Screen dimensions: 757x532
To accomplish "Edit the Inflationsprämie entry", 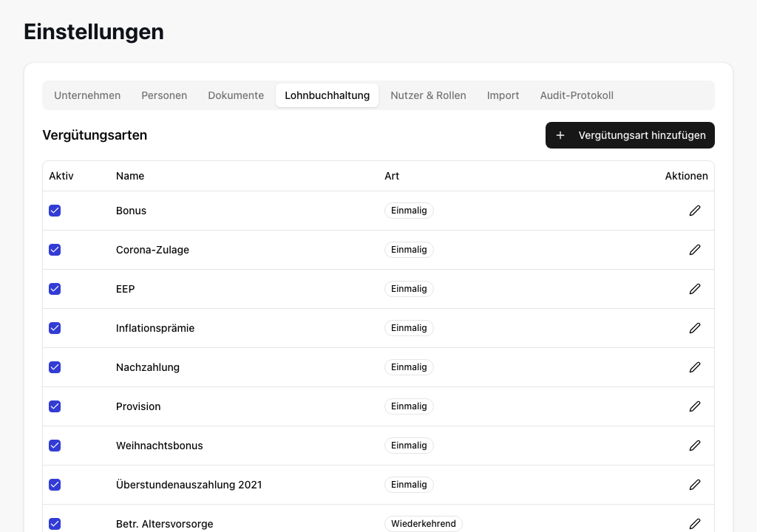I will [x=695, y=328].
